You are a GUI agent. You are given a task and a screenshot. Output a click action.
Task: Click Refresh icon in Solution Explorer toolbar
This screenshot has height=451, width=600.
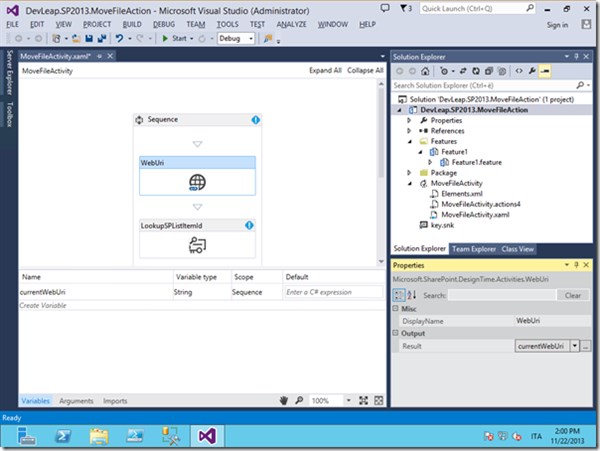tap(476, 71)
